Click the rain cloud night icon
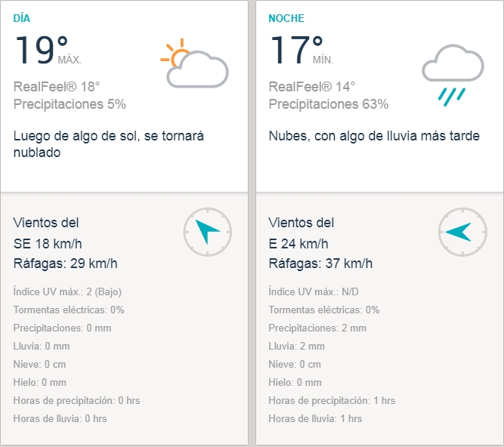The image size is (504, 447). coord(452,73)
